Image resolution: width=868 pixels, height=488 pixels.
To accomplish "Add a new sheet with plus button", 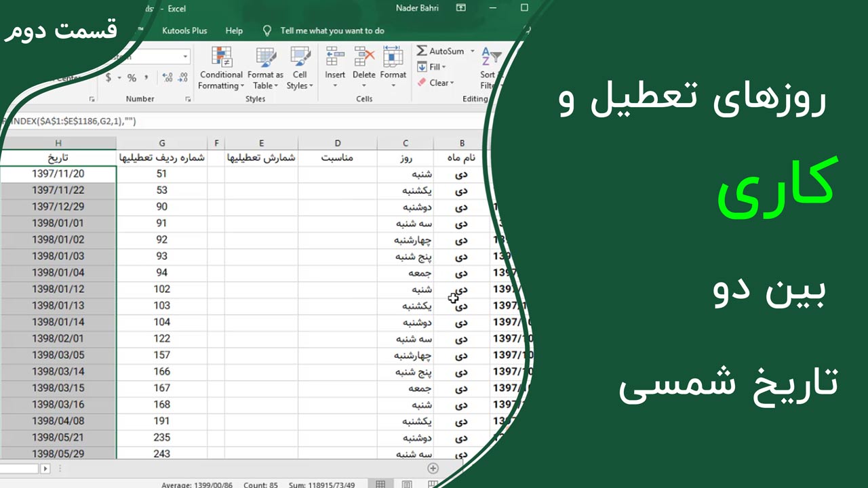I will pos(433,468).
